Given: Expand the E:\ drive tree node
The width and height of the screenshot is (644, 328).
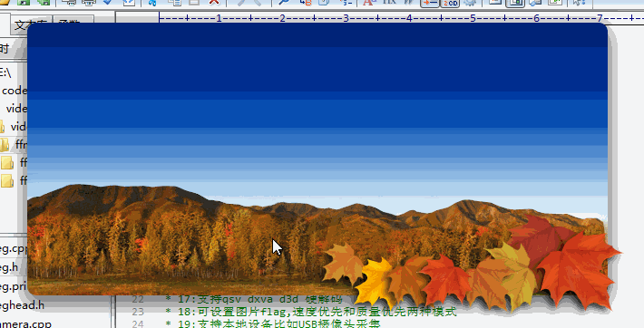Looking at the screenshot, I should 5,72.
